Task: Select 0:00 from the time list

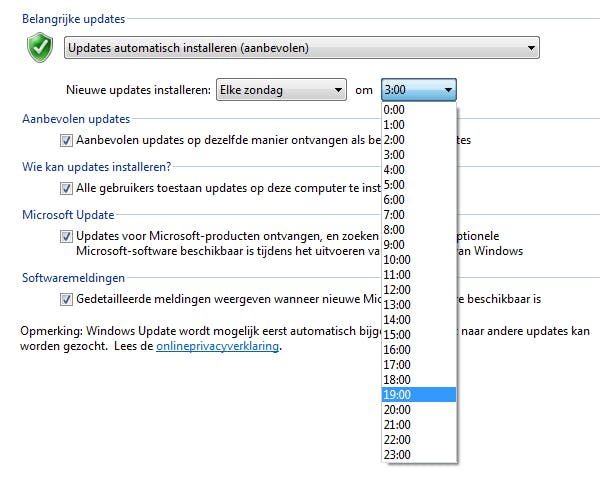Action: 418,110
